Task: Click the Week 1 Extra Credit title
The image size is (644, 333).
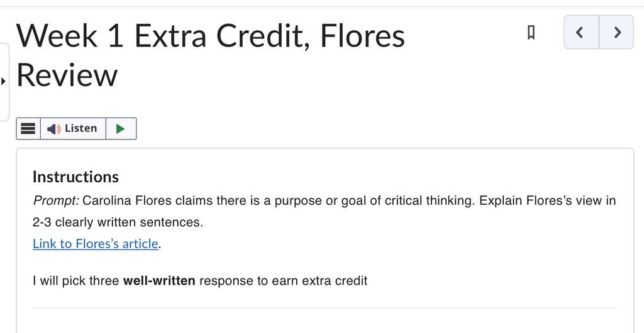Action: click(x=210, y=55)
